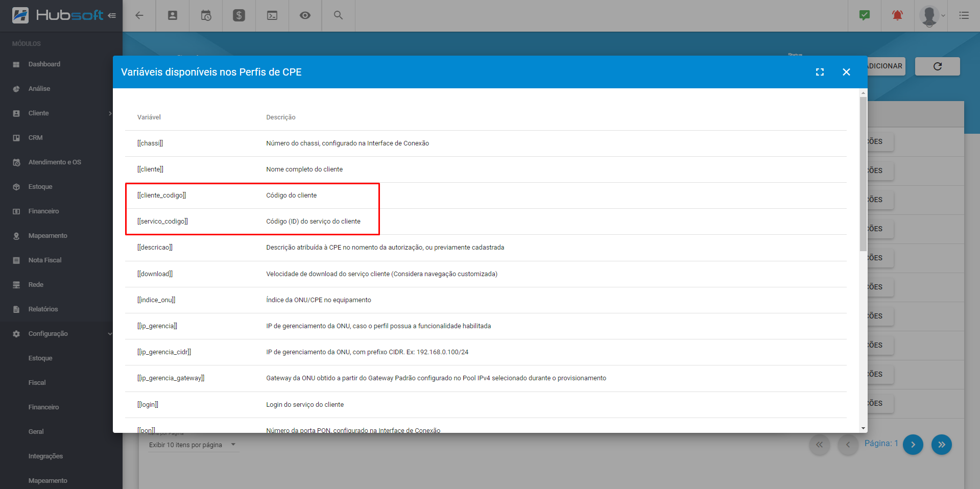The height and width of the screenshot is (489, 980).
Task: Select the [[ip_gerencia]] variable
Action: [x=157, y=326]
